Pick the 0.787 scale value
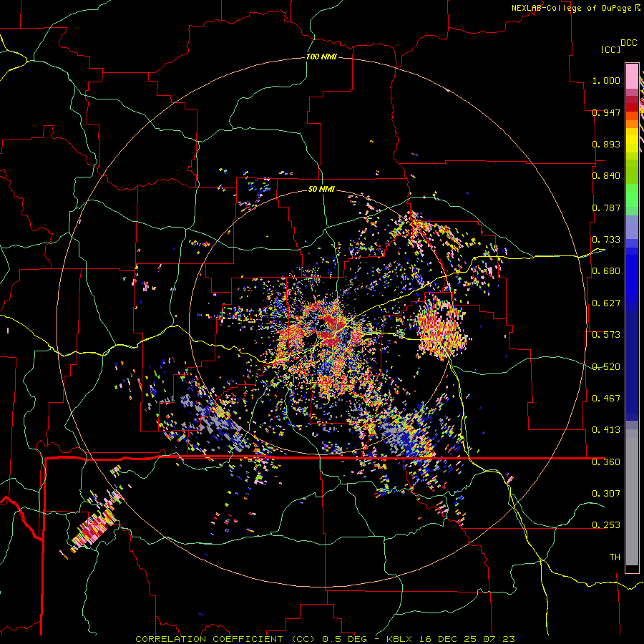 point(606,208)
